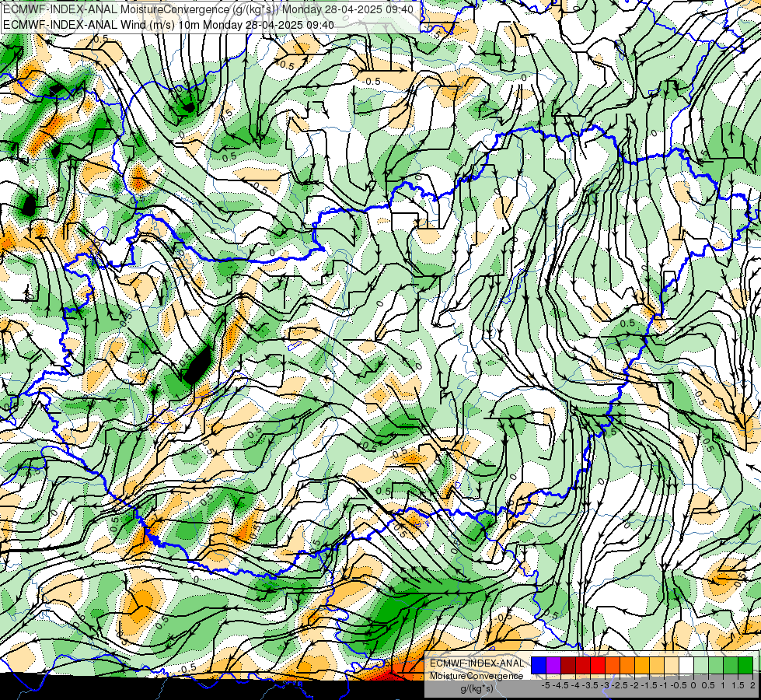This screenshot has height=700, width=761.
Task: Click the legend label MoistureConvergence
Action: pos(476,676)
